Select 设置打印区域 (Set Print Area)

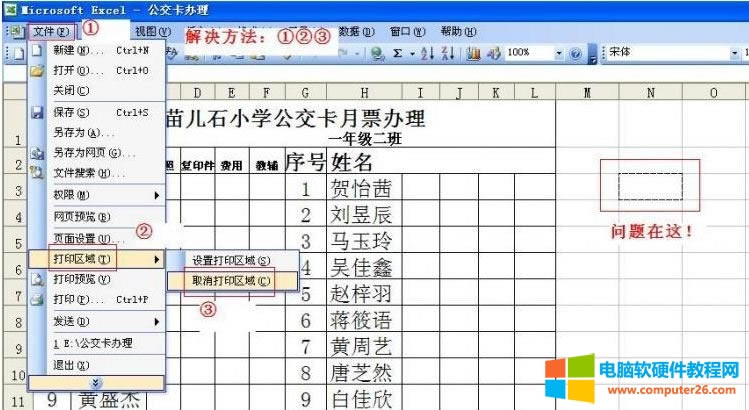(x=231, y=260)
